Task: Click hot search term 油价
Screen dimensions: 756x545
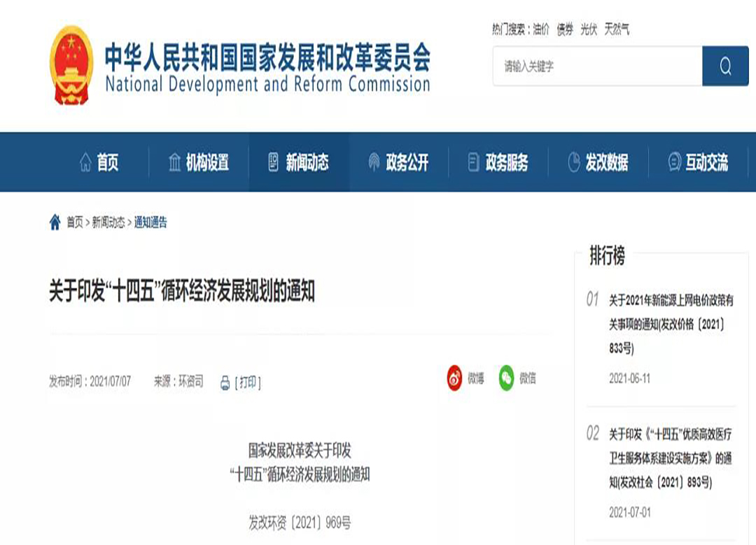Action: point(540,29)
